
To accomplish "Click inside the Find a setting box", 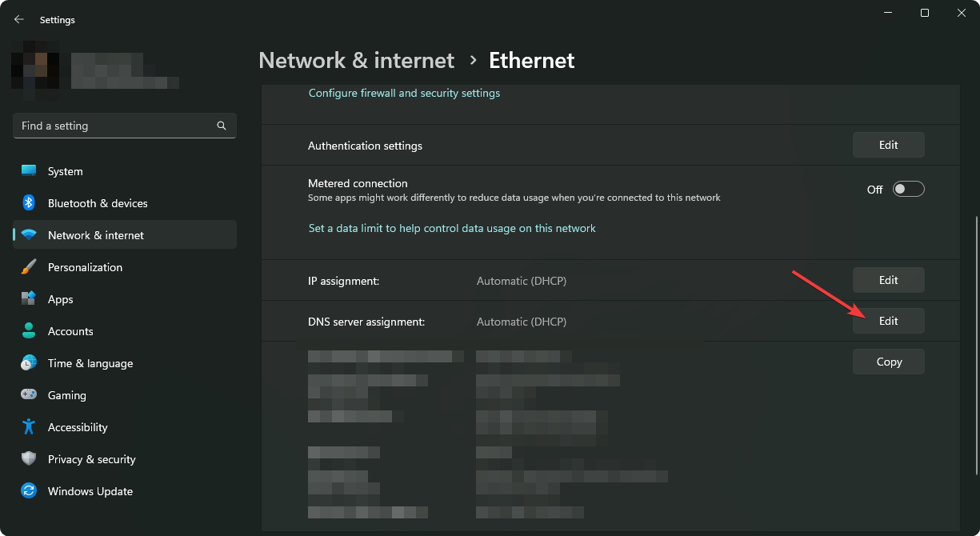I will tap(125, 126).
